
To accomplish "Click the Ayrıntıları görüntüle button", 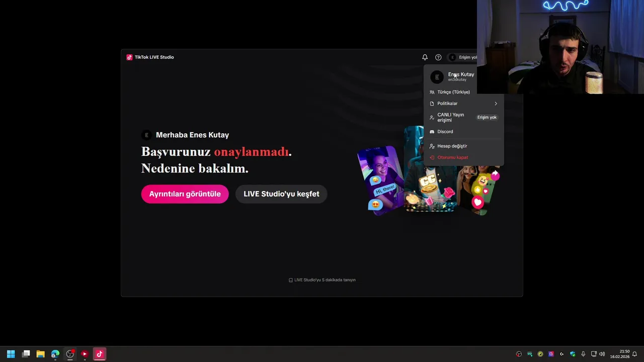I will pos(185,194).
